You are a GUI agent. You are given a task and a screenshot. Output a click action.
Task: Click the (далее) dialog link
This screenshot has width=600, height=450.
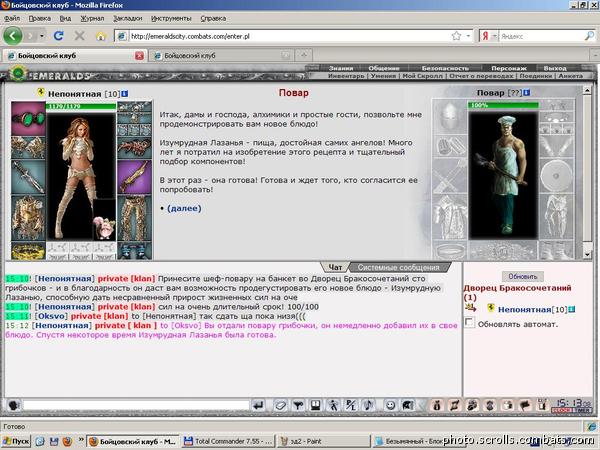184,208
